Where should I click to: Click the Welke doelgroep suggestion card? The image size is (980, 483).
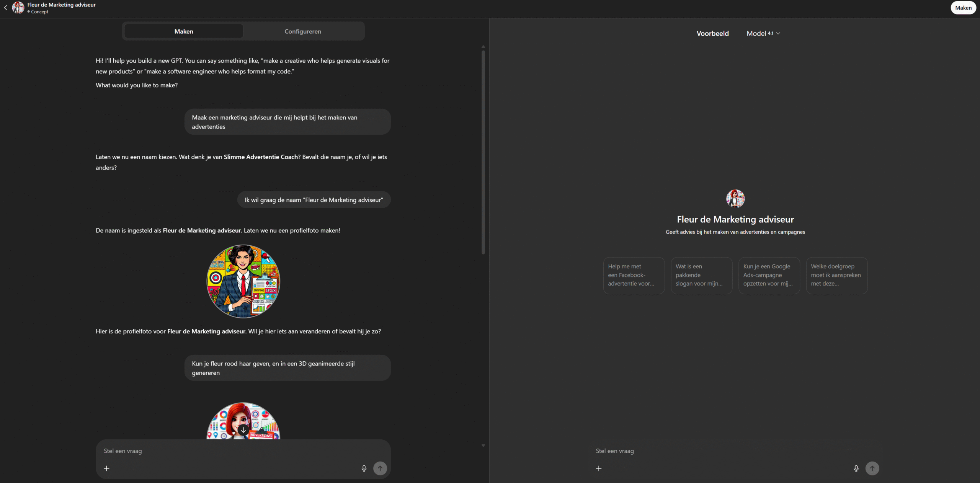[836, 275]
